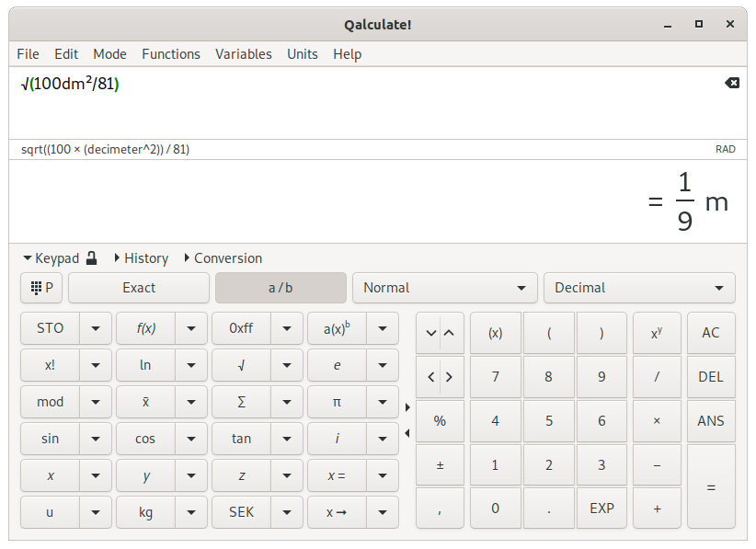The image size is (756, 549).
Task: Click the programming keypad grid button
Action: 41,288
